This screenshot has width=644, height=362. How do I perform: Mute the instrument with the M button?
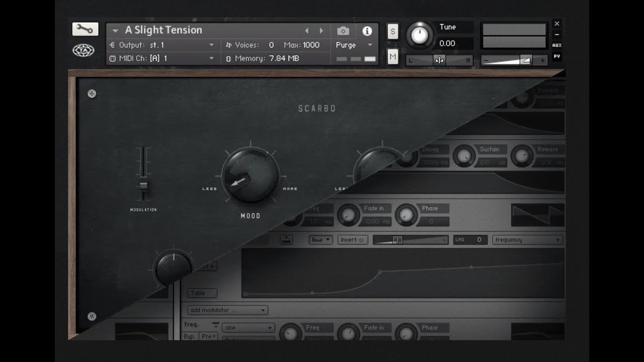(393, 57)
